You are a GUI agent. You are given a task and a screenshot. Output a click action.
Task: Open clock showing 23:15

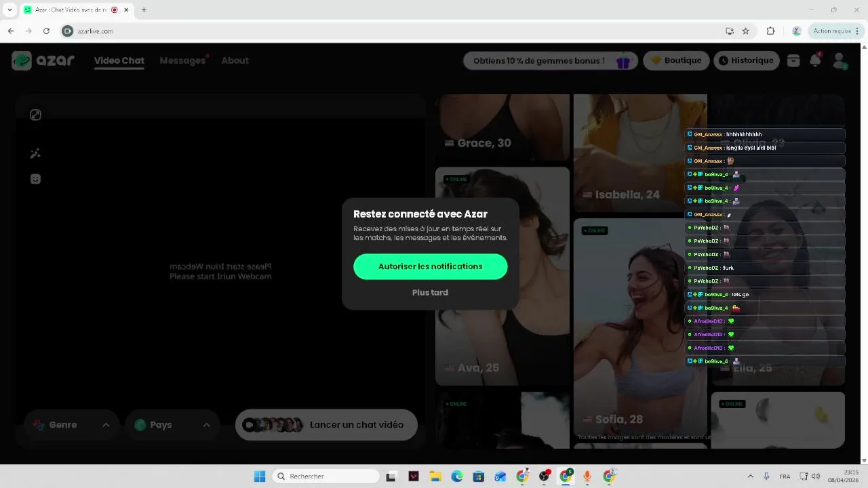(x=844, y=476)
